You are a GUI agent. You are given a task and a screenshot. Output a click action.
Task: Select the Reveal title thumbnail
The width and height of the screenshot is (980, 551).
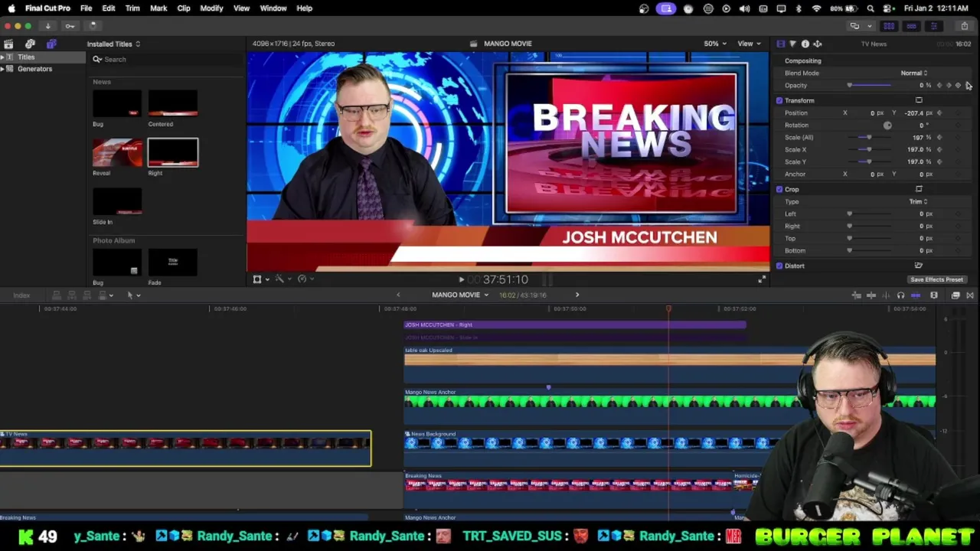pos(117,153)
